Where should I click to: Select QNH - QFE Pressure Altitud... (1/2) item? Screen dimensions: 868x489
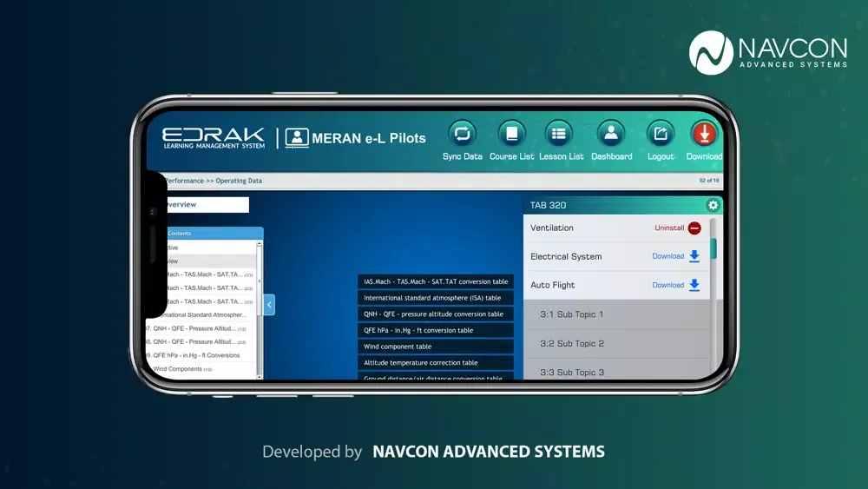[x=200, y=328]
